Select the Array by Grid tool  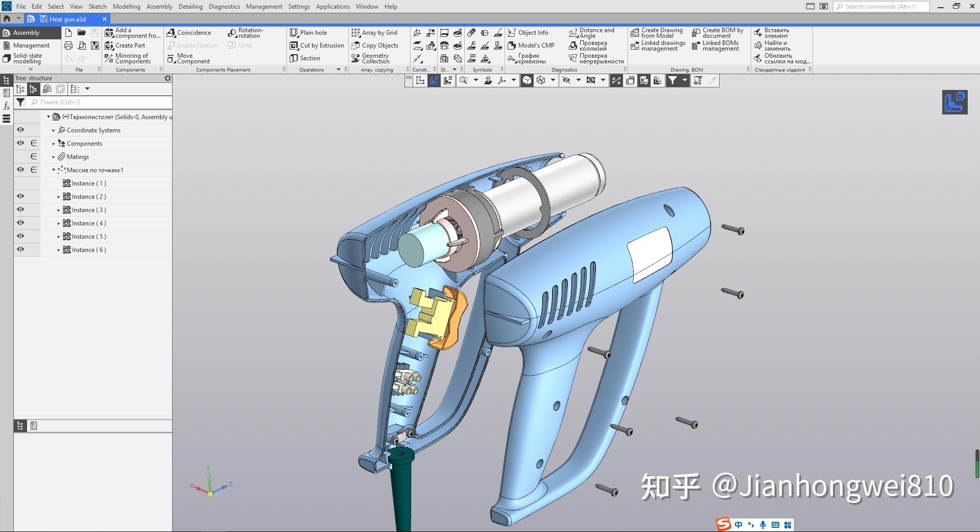pos(376,32)
